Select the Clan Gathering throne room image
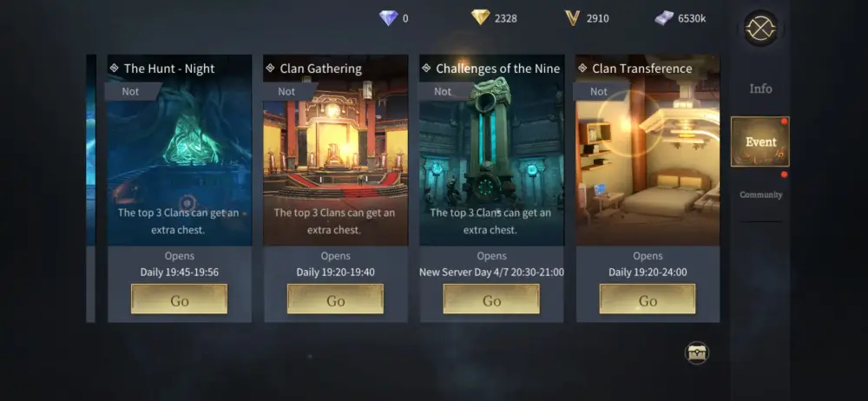The height and width of the screenshot is (401, 868). (x=335, y=150)
